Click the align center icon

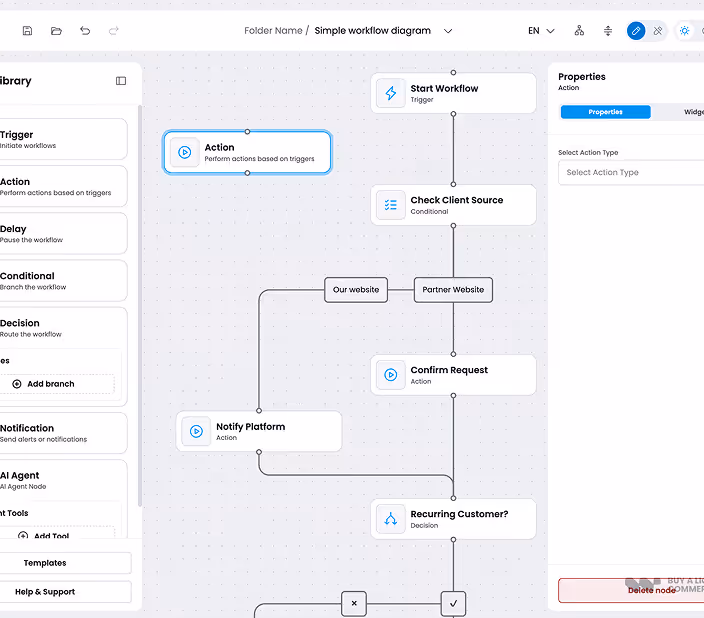(x=608, y=31)
